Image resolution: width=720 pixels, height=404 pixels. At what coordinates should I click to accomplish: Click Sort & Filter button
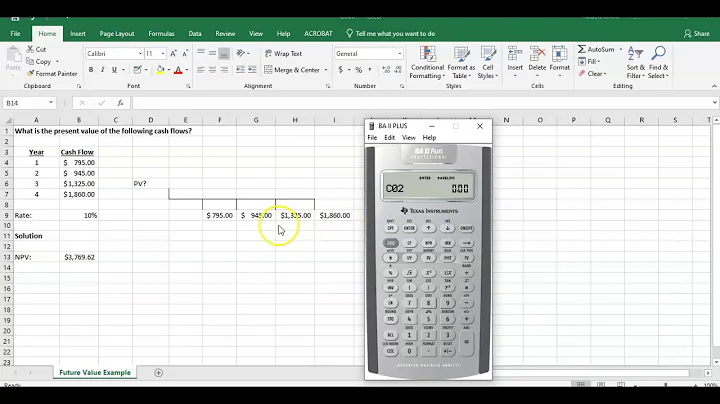(x=636, y=63)
